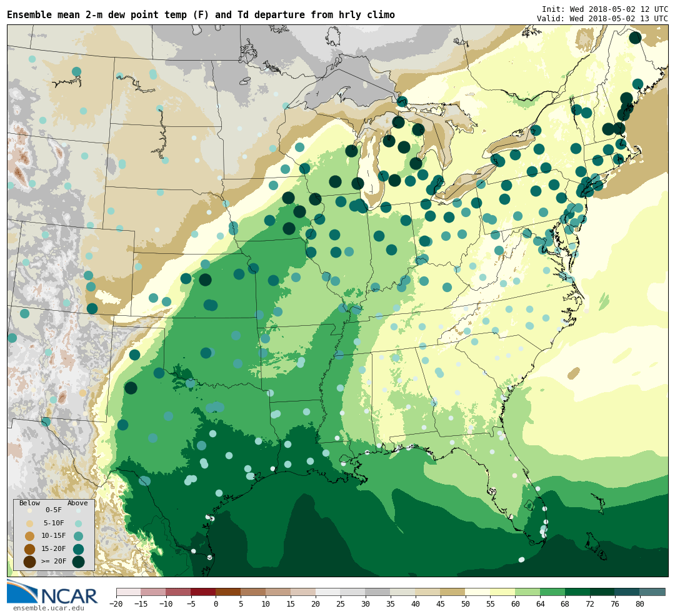Image resolution: width=675 pixels, height=616 pixels.
Task: Click the pale 'Below 5-10F' legend dot
Action: [30, 524]
